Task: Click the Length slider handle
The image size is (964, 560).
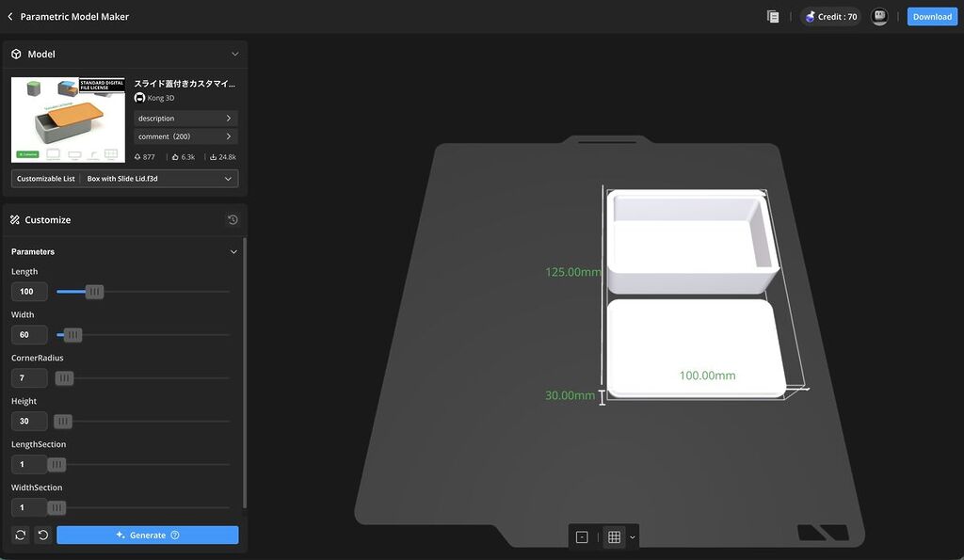Action: pos(94,292)
